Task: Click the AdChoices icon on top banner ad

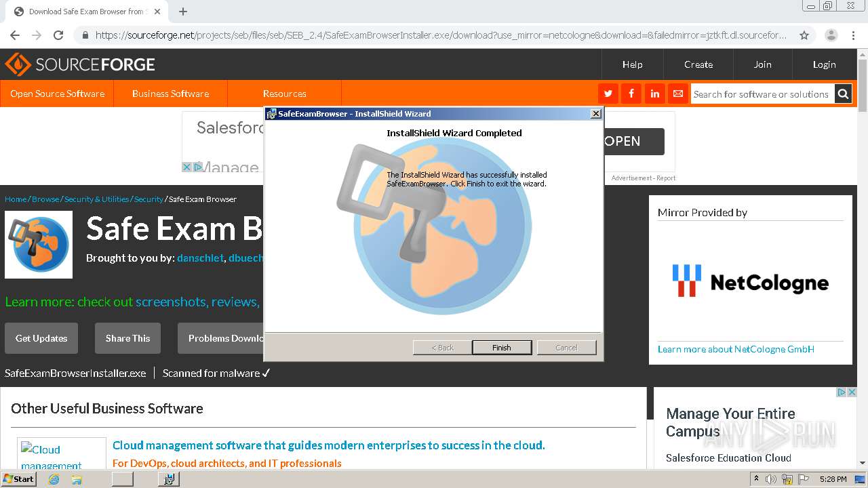Action: click(x=198, y=167)
